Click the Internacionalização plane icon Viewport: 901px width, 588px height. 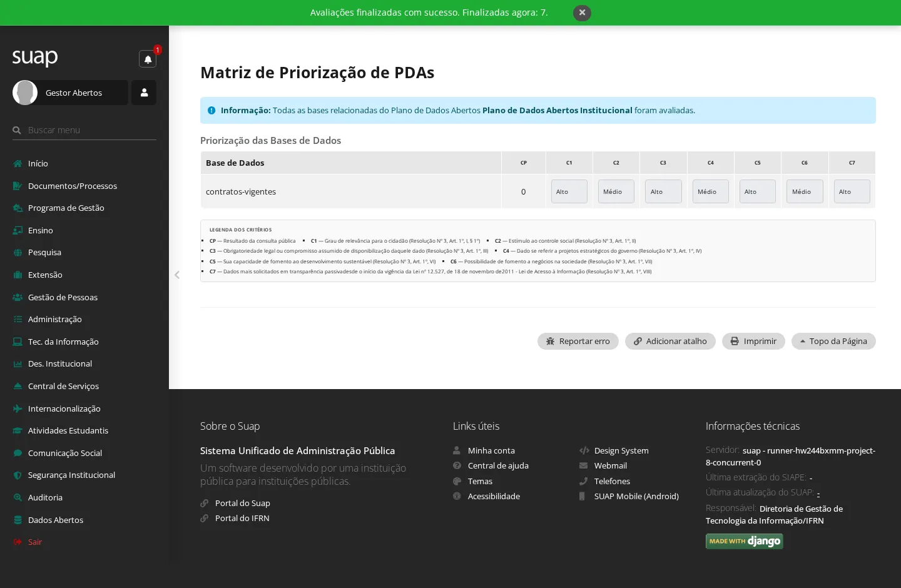(18, 408)
